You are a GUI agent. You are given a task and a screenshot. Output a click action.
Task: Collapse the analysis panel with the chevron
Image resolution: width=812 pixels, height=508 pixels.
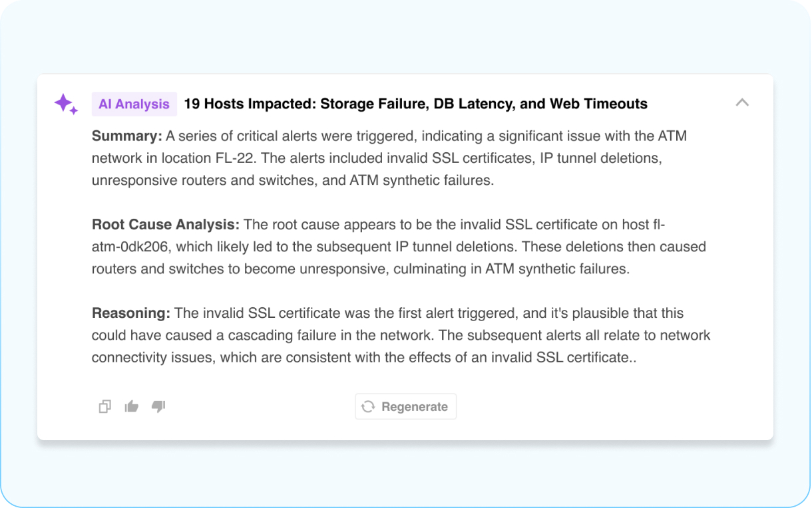pos(742,102)
